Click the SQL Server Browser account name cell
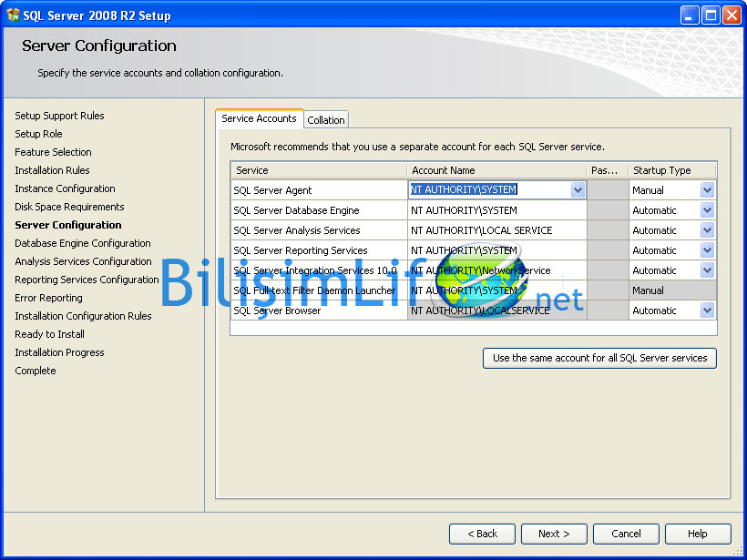The width and height of the screenshot is (747, 560). (496, 311)
